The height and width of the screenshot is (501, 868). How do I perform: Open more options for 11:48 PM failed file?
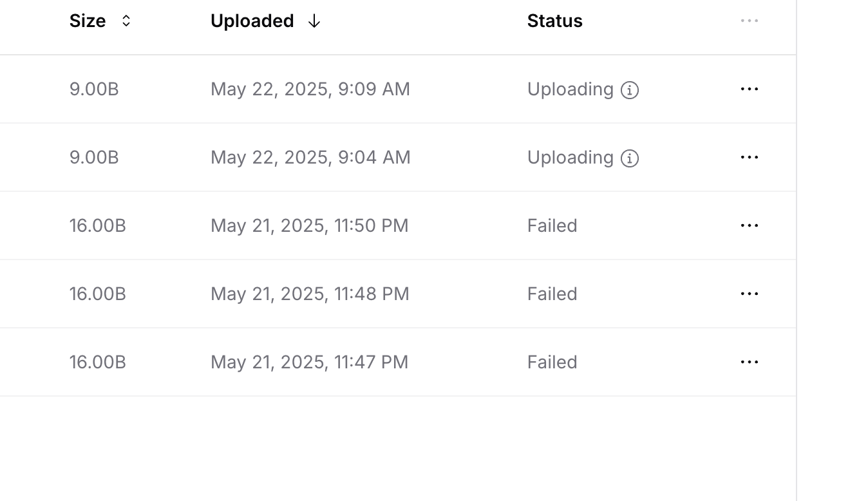point(749,294)
